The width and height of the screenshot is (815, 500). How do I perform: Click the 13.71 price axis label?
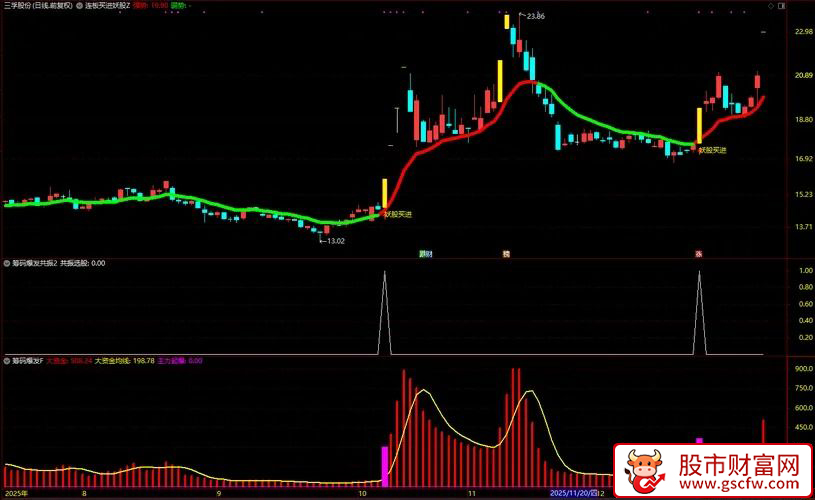[x=804, y=227]
